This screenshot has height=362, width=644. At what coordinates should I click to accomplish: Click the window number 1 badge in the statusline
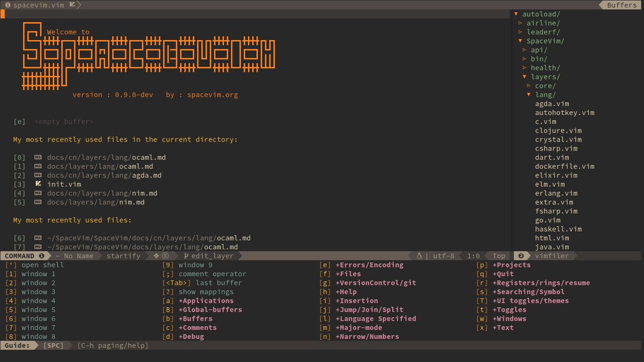tap(41, 256)
